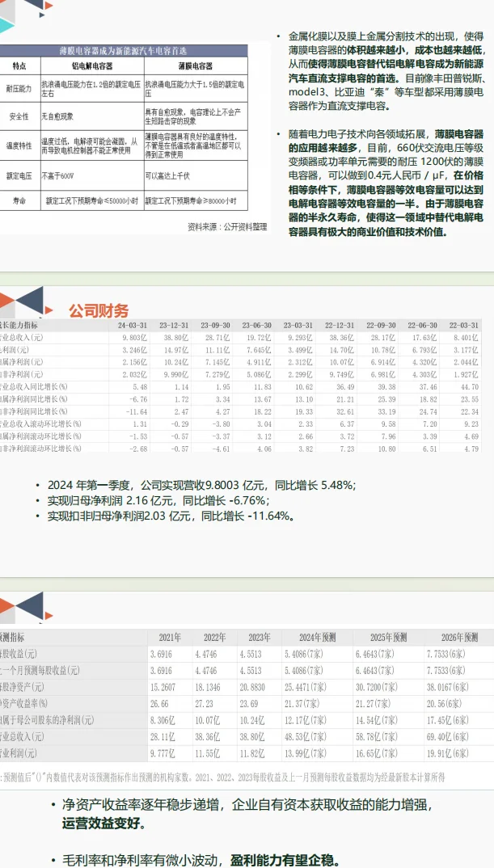The image size is (494, 868).
Task: Click the 9.990亿 cell
Action: click(x=177, y=375)
